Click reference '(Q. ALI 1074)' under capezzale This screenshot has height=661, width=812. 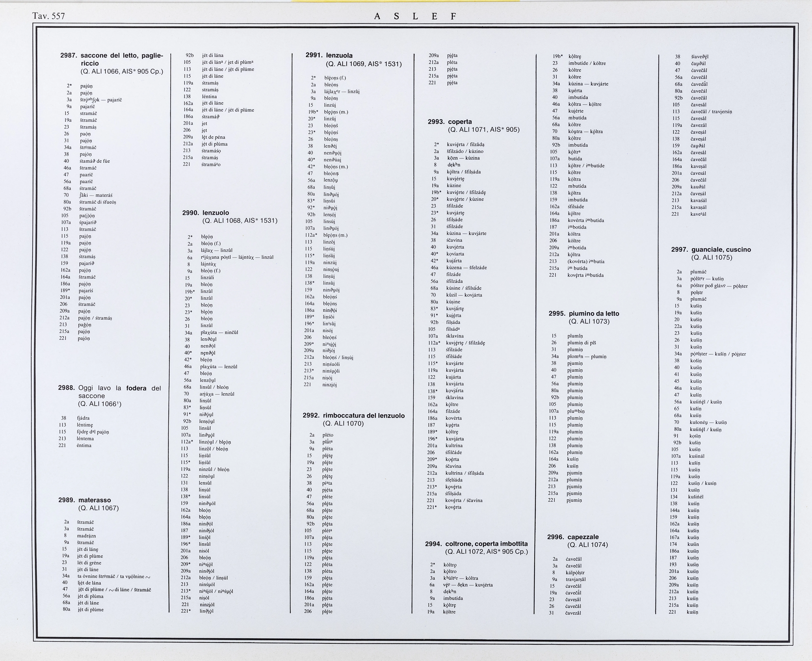coord(587,545)
